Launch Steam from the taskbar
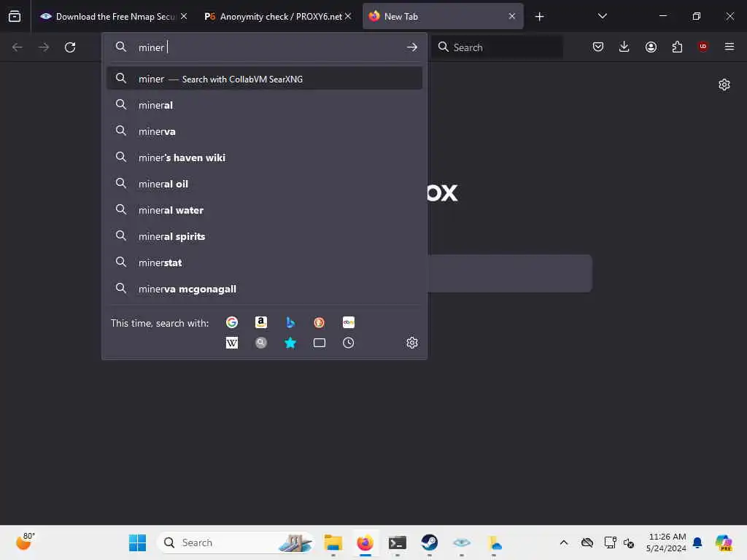Image resolution: width=747 pixels, height=560 pixels. point(429,542)
